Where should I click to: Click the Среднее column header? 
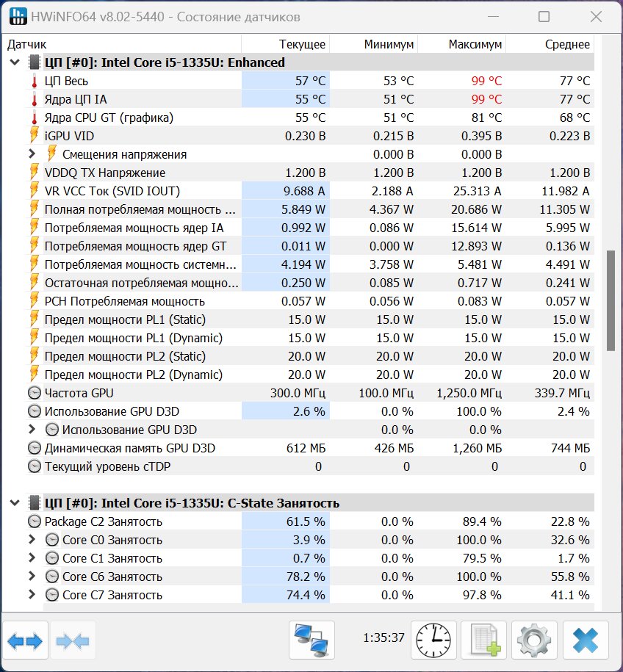tap(550, 44)
